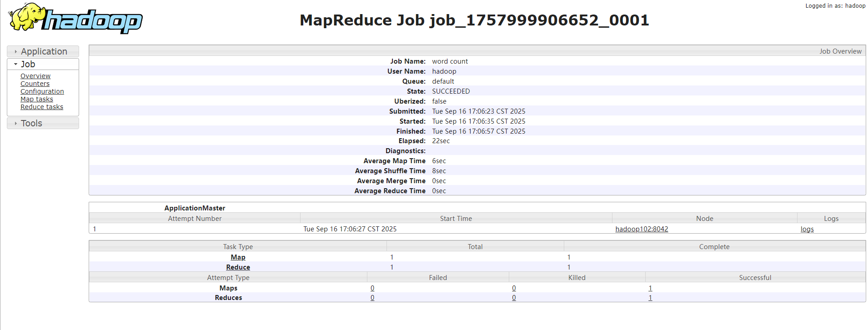
Task: Go to Reduce tasks in sidebar
Action: pos(42,107)
